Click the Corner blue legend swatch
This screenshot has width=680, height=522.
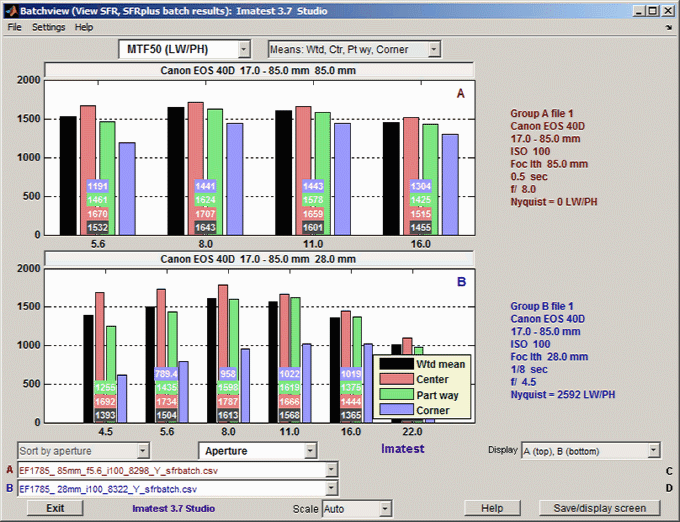[396, 409]
